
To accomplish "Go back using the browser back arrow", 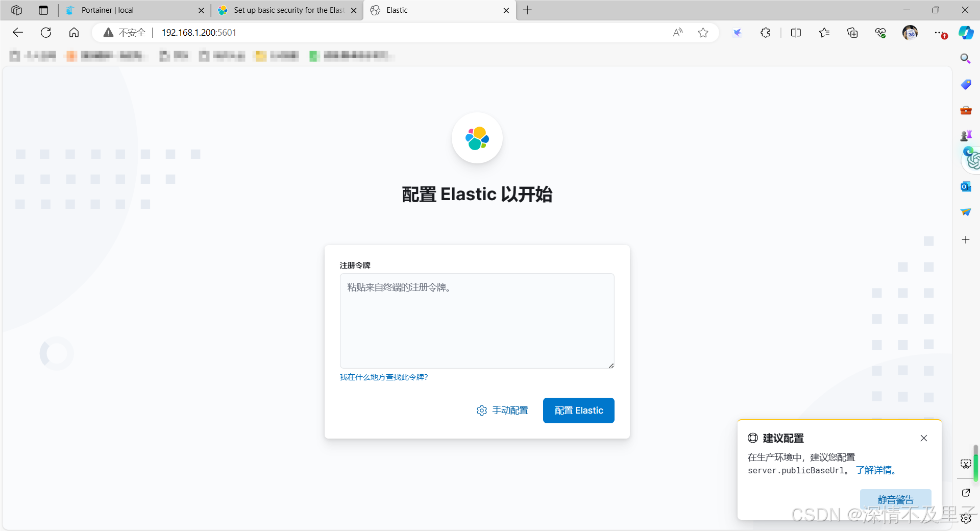I will 18,33.
